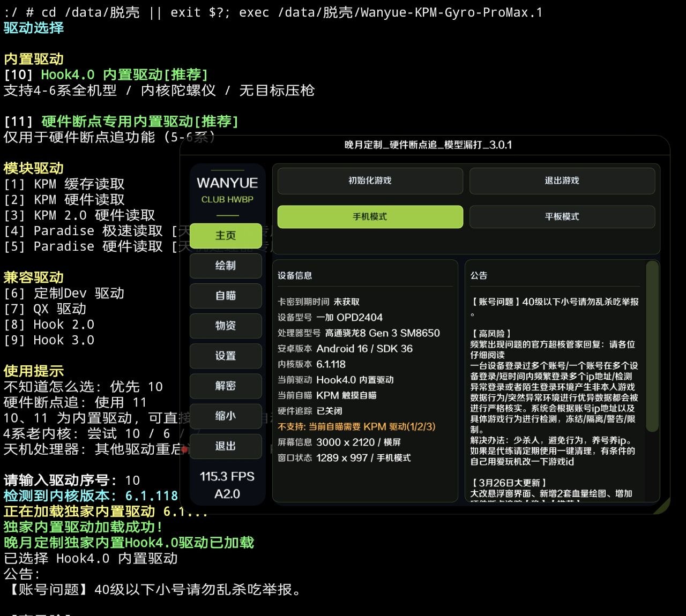This screenshot has height=616, width=686.
Task: Enable 手机模式 phone mode
Action: [x=370, y=217]
